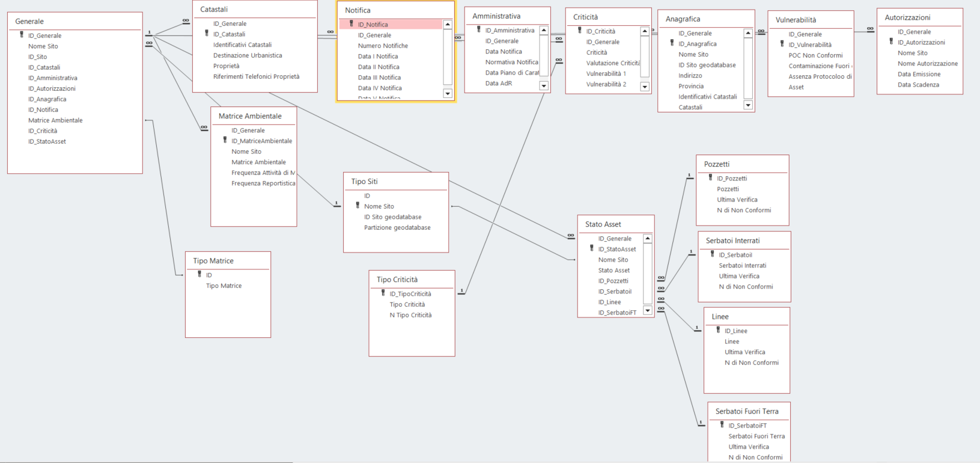
Task: Click the scroll down arrow in Amministrativa table
Action: [x=544, y=86]
